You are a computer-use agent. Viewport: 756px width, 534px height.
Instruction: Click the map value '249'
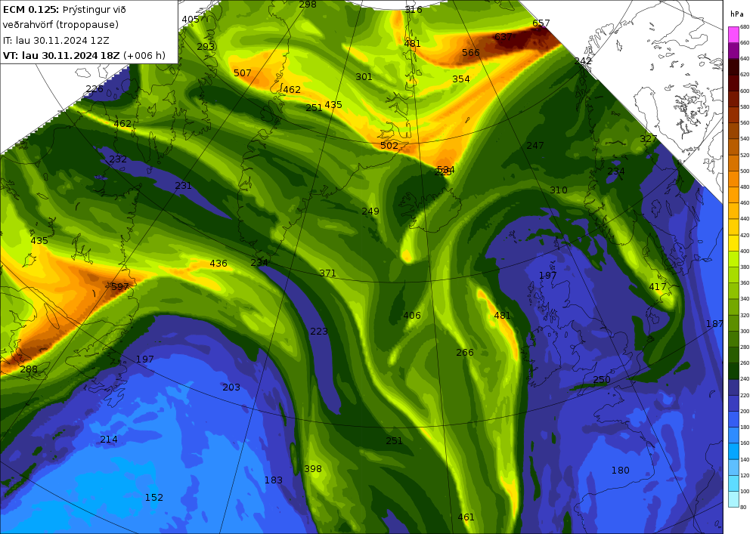(370, 211)
